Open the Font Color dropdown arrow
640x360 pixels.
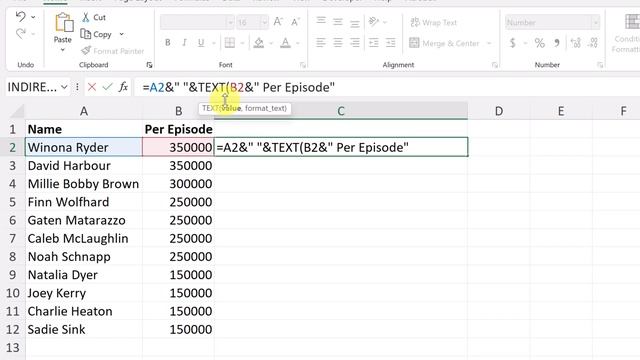click(298, 43)
